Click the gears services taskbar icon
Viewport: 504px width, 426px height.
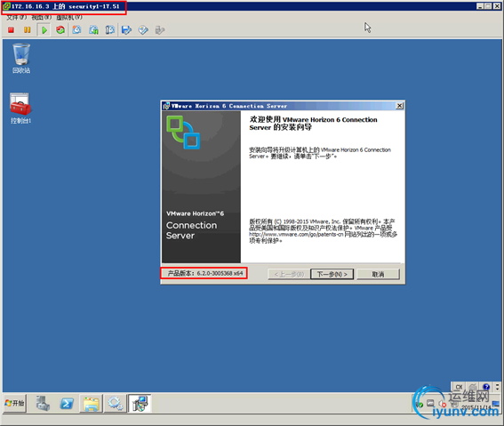tap(116, 403)
